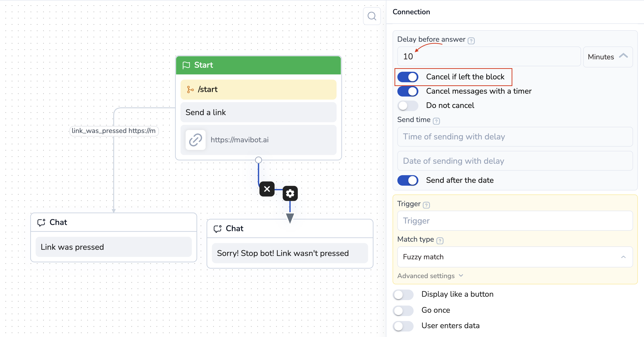This screenshot has height=337, width=644.
Task: Open the Minutes time unit dropdown
Action: click(608, 57)
